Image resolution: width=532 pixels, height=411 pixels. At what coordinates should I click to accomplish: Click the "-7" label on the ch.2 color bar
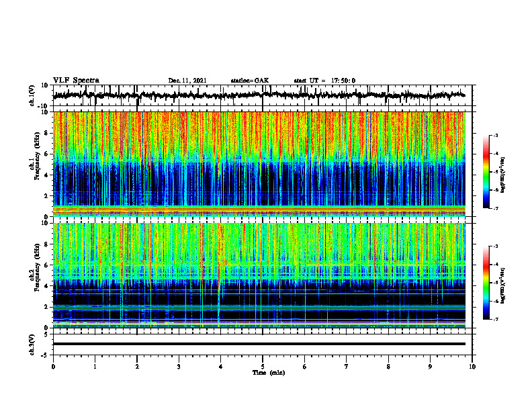[496, 319]
